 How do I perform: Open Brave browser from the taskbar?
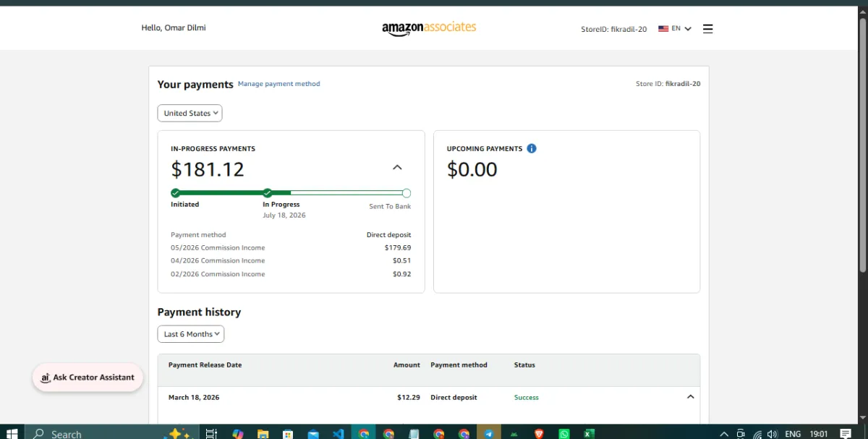pyautogui.click(x=539, y=433)
